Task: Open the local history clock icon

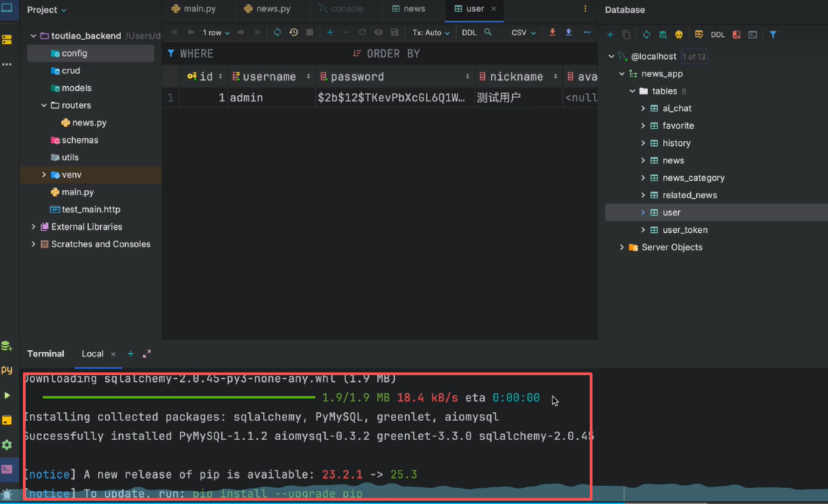Action: pyautogui.click(x=294, y=32)
